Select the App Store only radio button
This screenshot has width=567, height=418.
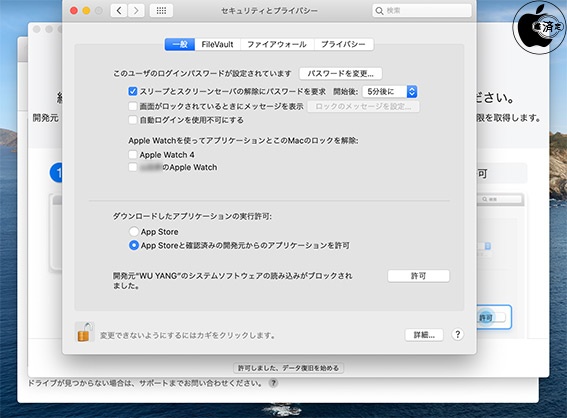click(134, 231)
